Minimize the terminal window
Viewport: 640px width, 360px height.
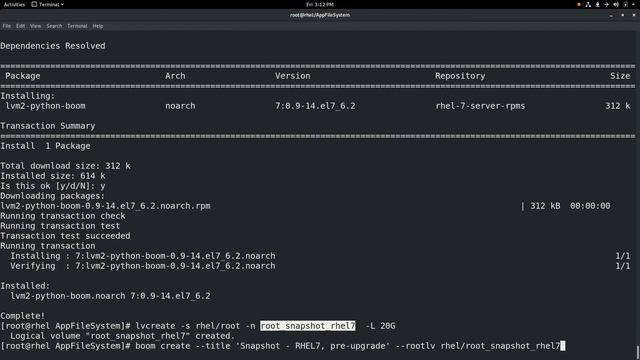611,15
